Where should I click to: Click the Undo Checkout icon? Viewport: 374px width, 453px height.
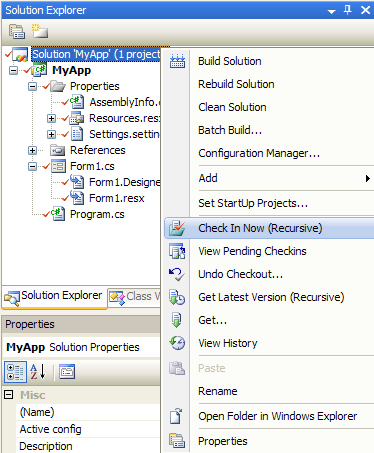tap(177, 274)
